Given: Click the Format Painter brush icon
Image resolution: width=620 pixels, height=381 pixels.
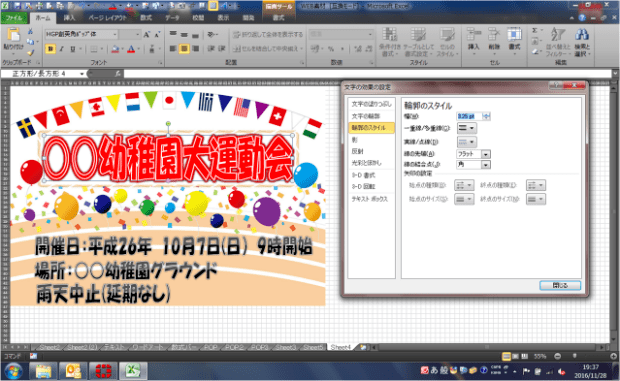Looking at the screenshot, I should coord(30,52).
